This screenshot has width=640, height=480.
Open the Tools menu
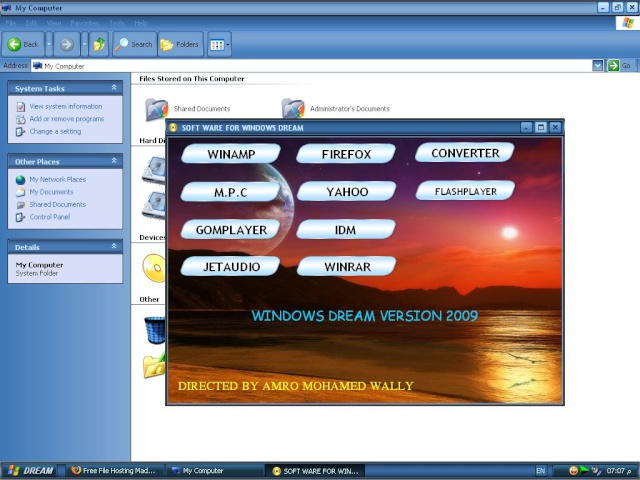(117, 23)
